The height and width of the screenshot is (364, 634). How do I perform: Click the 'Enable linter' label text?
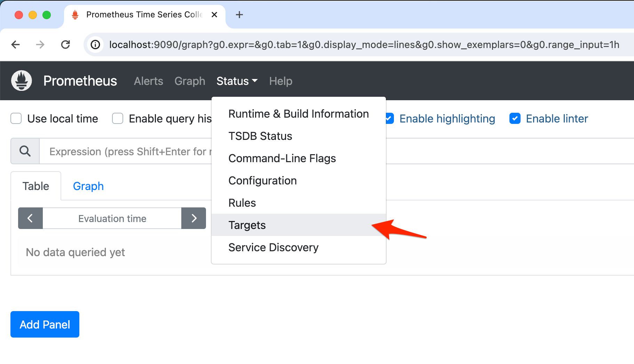point(557,119)
